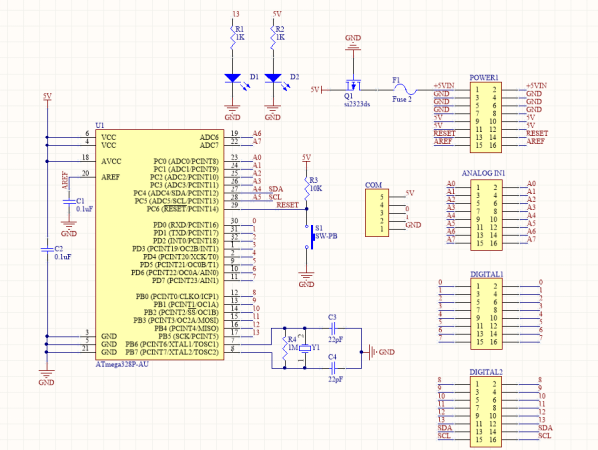Screen dimensions: 598x450
Task: Select the DIGITAL1 header block
Action: pos(486,313)
